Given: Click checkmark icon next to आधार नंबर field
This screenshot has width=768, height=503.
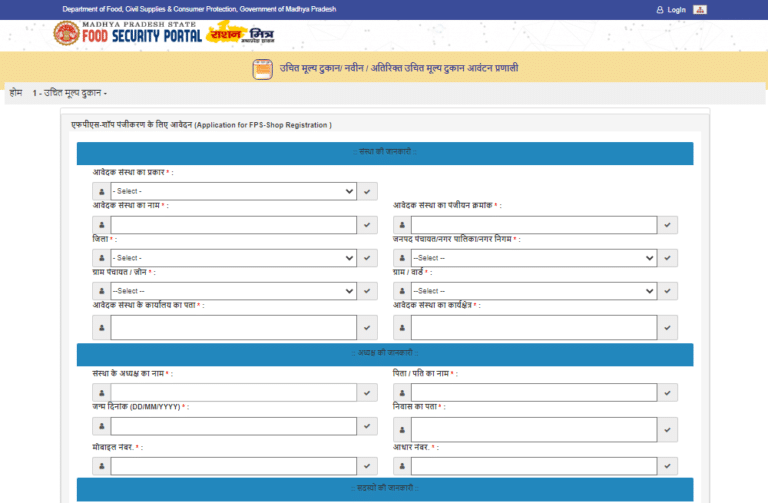Looking at the screenshot, I should coord(669,466).
